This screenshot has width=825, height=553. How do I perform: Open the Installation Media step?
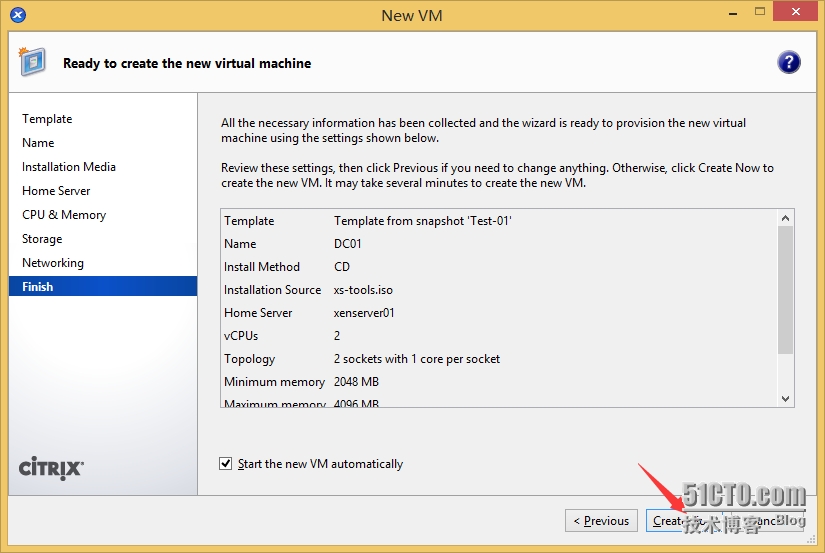click(69, 167)
